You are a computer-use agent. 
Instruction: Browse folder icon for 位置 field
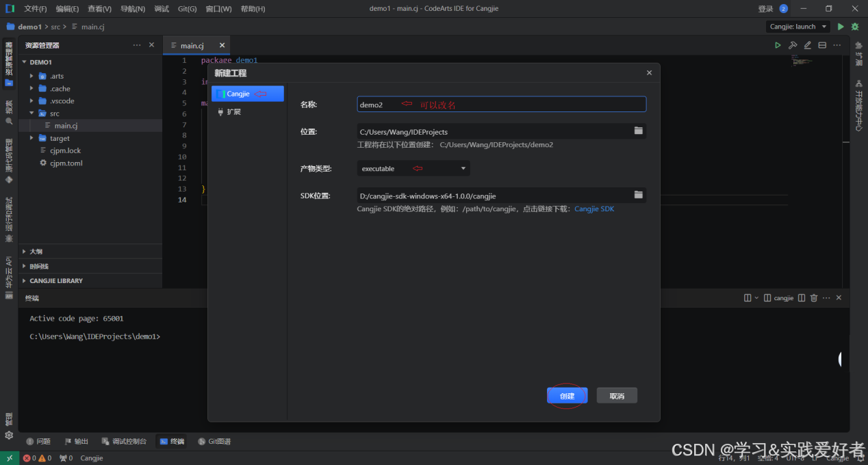click(x=639, y=131)
